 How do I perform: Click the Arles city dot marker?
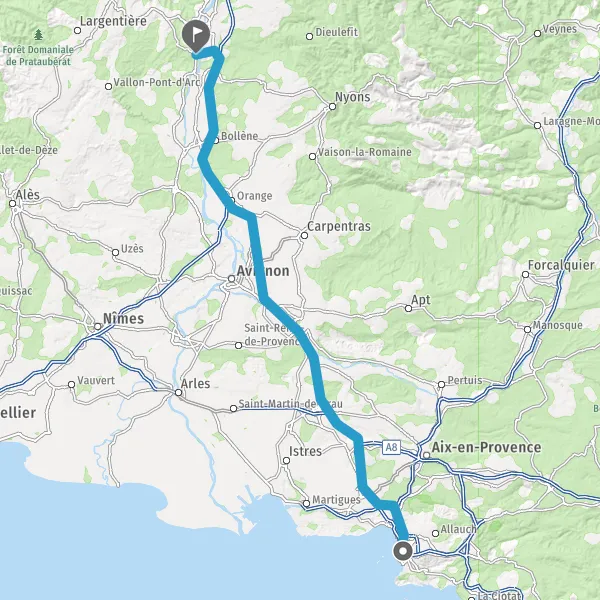coord(178,393)
